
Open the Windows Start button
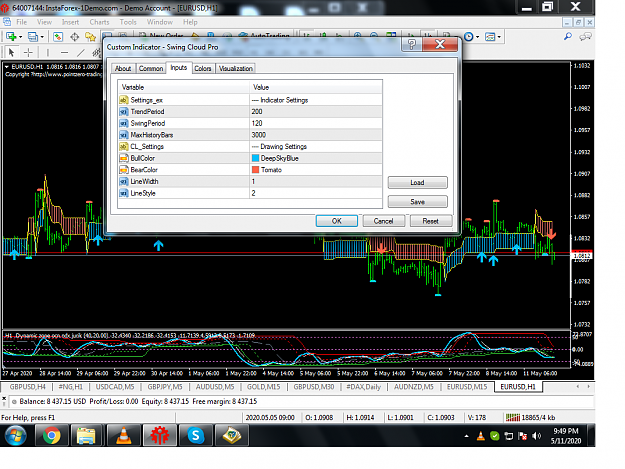click(x=16, y=435)
